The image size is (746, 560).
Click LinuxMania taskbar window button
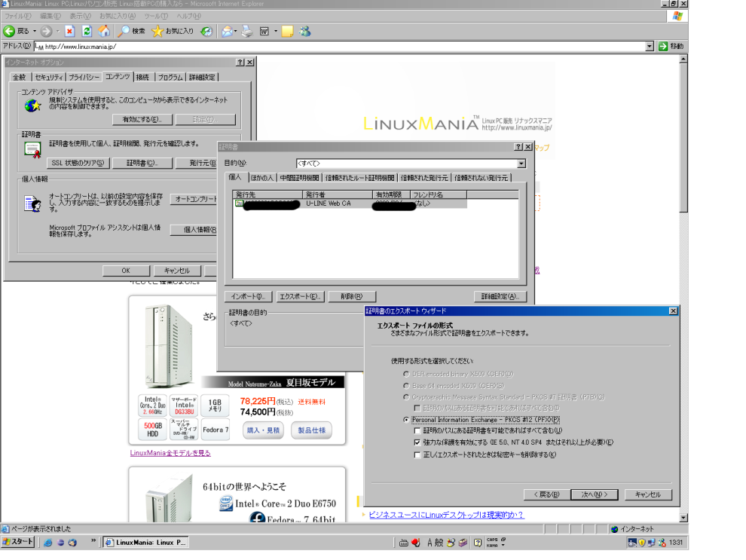pos(146,543)
